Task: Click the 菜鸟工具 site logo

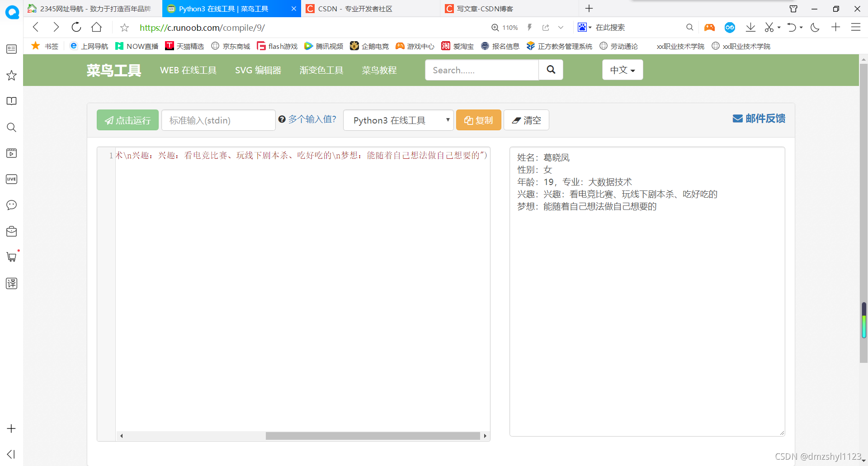Action: 114,70
